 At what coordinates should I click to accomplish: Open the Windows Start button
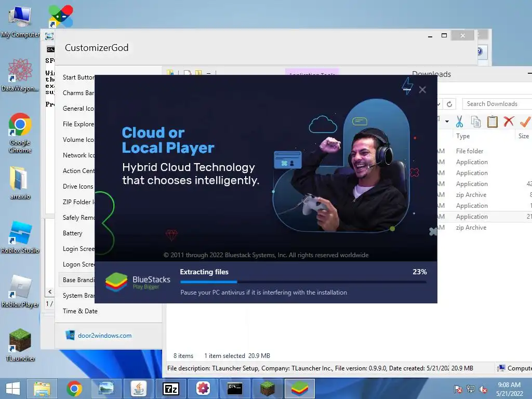point(12,389)
